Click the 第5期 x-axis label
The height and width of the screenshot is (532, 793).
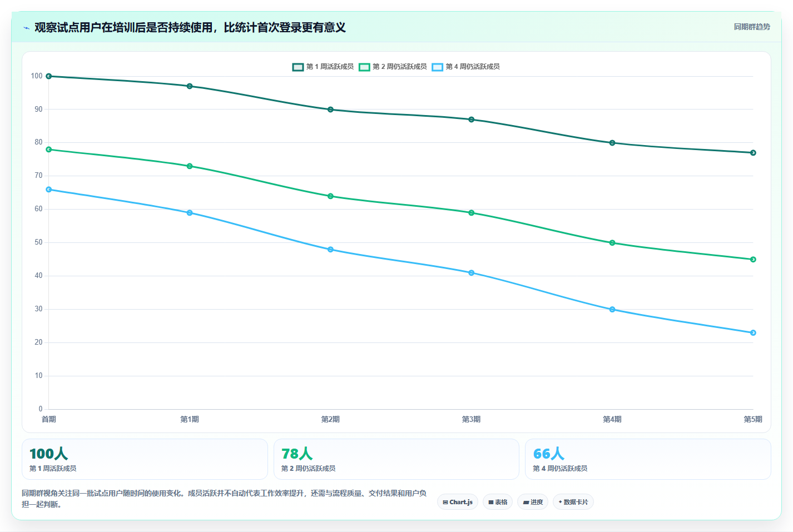(x=753, y=419)
